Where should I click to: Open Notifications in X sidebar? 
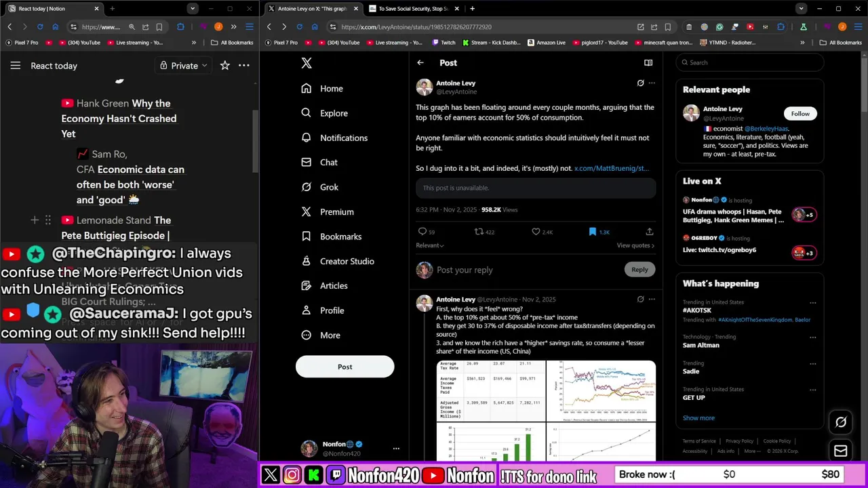tap(334, 138)
